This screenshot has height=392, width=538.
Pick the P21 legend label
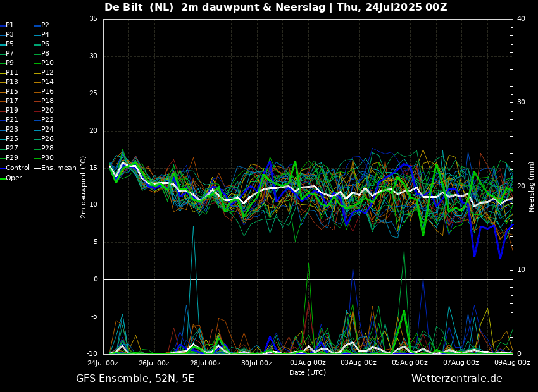11,119
